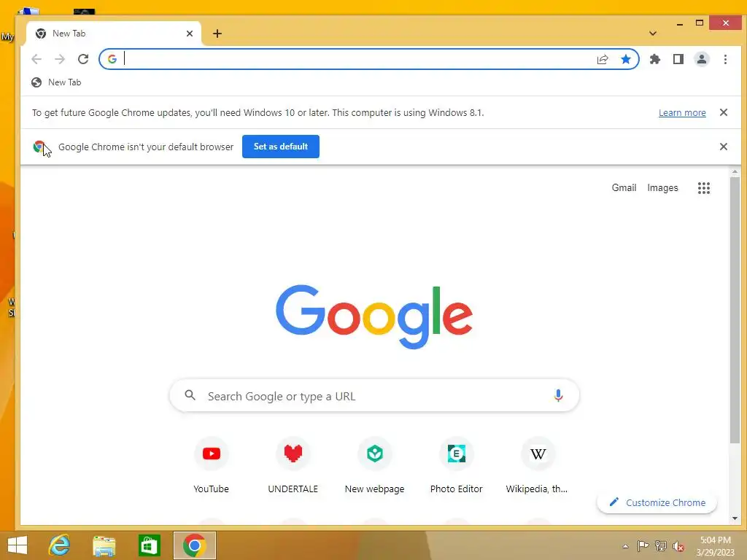Open the UNDERTALE shortcut

pos(293,466)
